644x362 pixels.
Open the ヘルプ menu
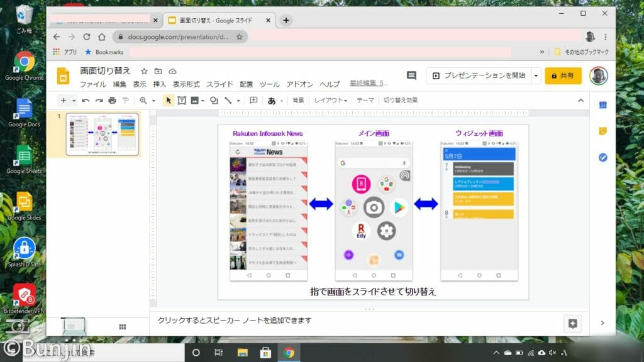(x=330, y=84)
